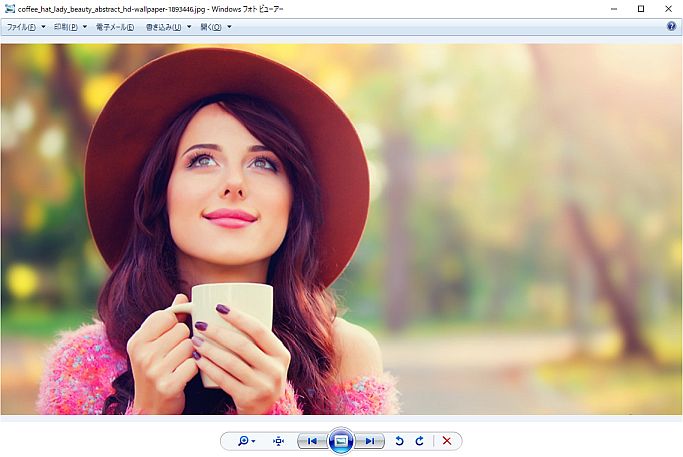Click the displayed photo of the woman
The width and height of the screenshot is (683, 457).
(x=342, y=229)
